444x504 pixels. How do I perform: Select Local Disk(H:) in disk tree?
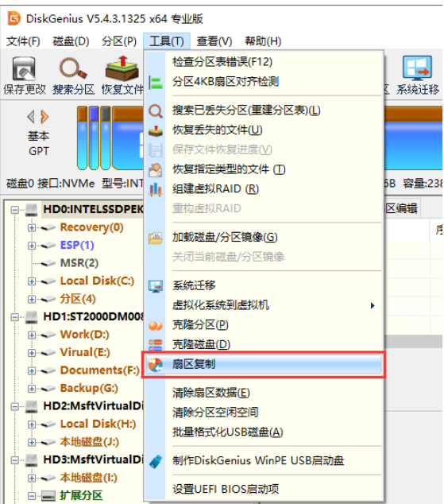pos(98,425)
